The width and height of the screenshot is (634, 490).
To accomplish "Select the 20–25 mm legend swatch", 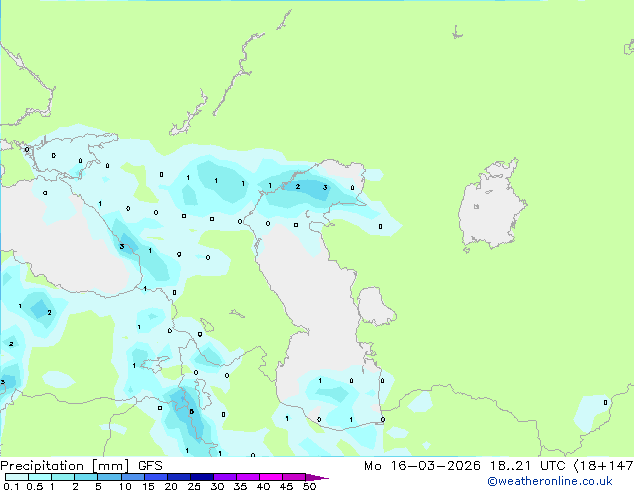I will (x=178, y=477).
